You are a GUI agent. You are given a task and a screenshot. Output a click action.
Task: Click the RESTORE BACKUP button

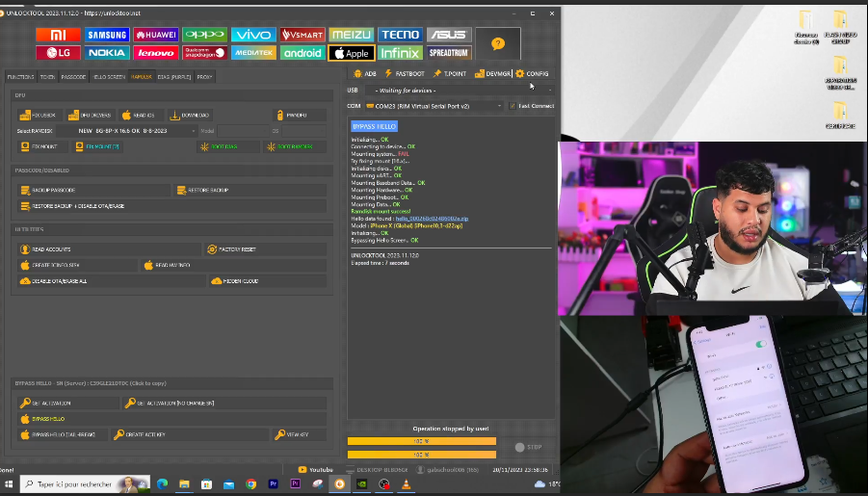pos(250,191)
